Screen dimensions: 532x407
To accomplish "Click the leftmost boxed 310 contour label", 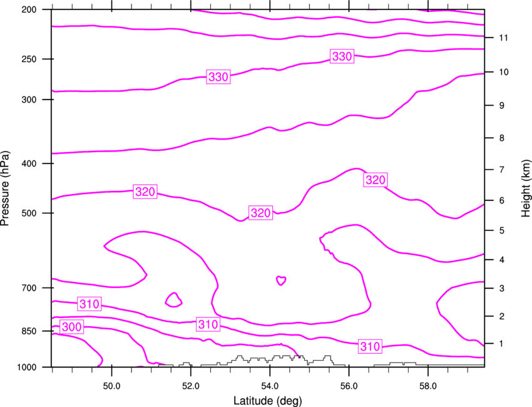I will pos(90,304).
